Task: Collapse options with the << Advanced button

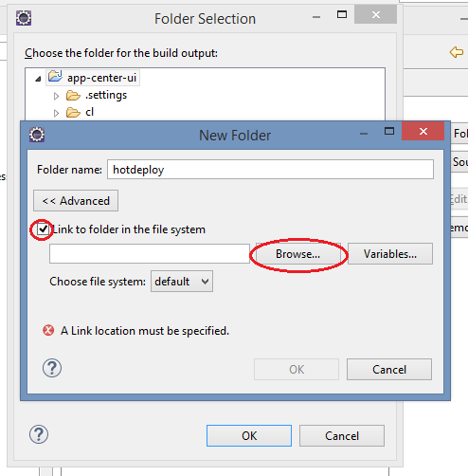Action: tap(76, 201)
